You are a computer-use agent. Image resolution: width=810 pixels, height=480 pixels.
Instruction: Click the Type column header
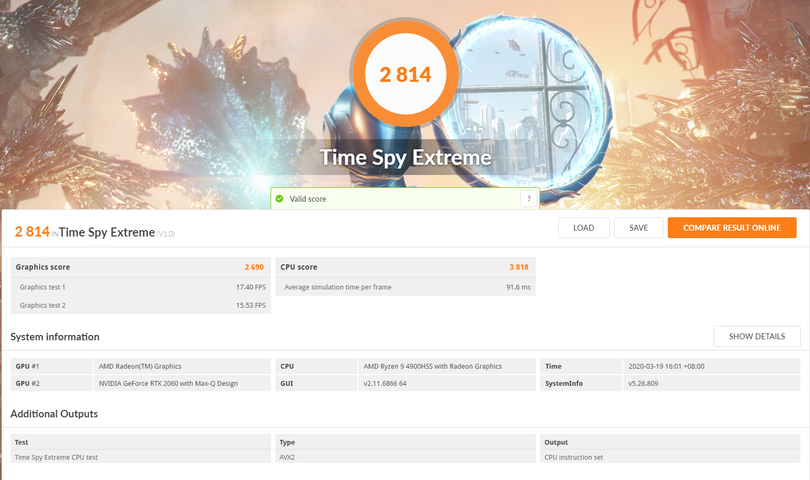[x=287, y=442]
